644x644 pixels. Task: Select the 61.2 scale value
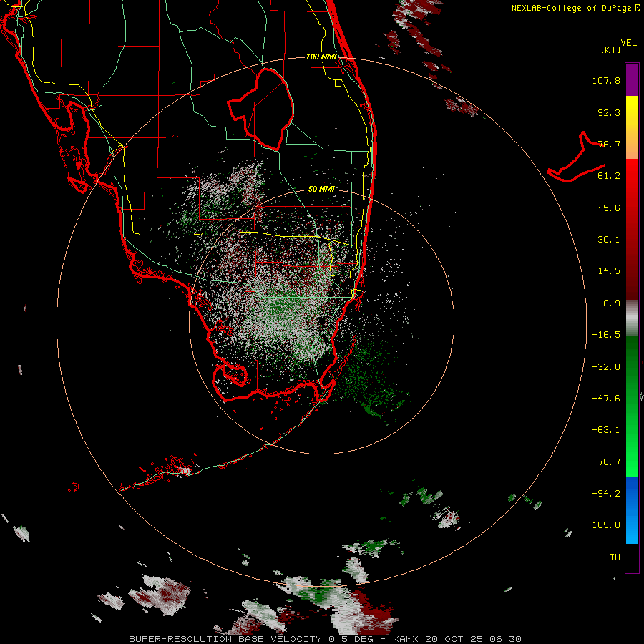point(609,176)
